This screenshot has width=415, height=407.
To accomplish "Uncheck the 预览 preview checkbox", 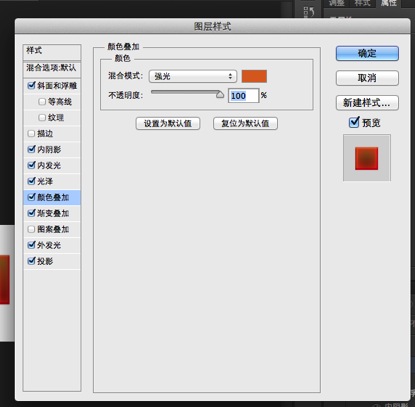I will coord(354,122).
